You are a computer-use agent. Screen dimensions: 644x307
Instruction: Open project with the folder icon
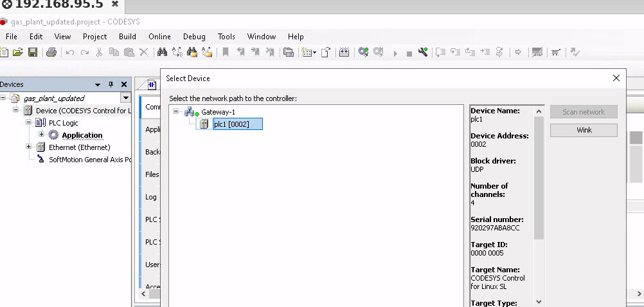tap(18, 53)
